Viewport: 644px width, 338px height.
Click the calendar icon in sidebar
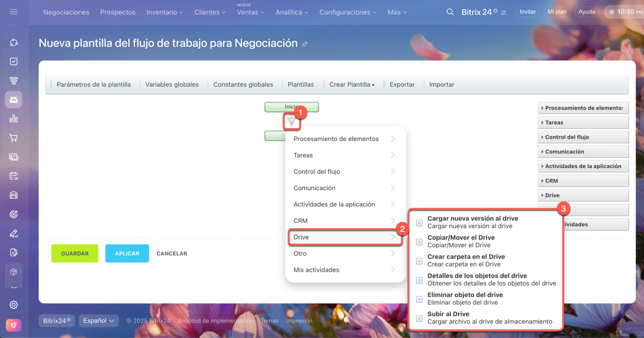click(x=14, y=176)
